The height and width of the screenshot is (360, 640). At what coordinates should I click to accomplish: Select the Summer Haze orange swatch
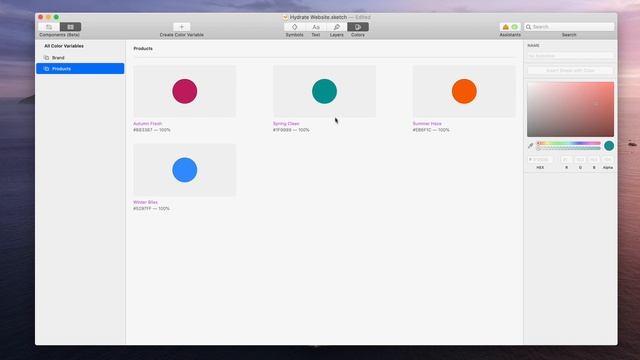464,91
